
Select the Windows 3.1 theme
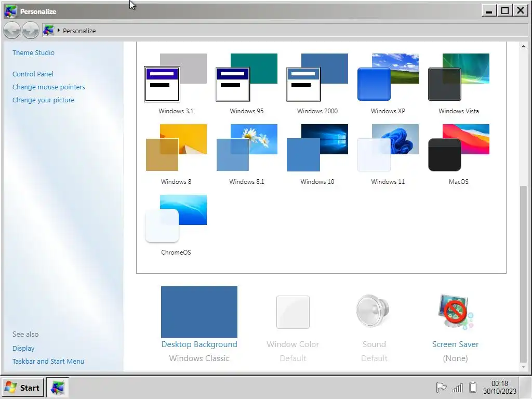(176, 84)
